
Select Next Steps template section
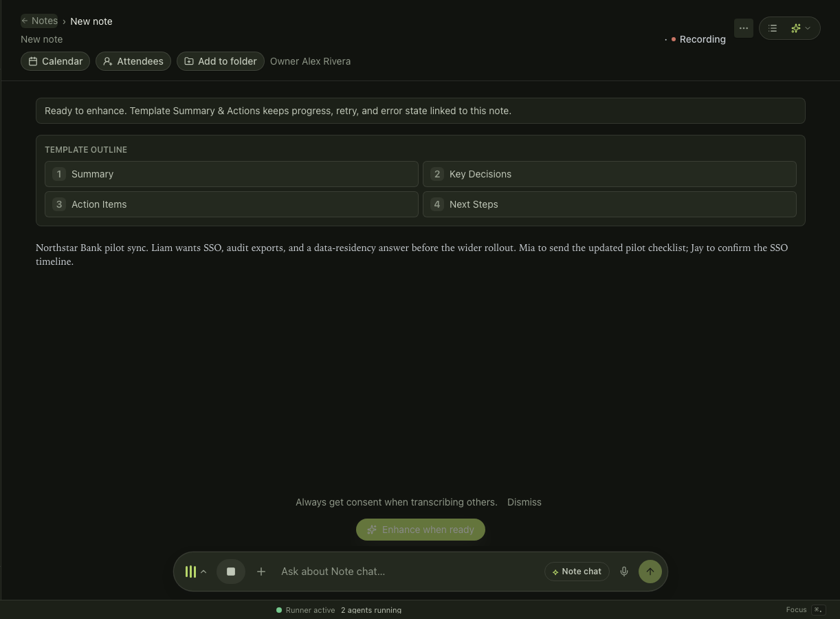pyautogui.click(x=610, y=204)
